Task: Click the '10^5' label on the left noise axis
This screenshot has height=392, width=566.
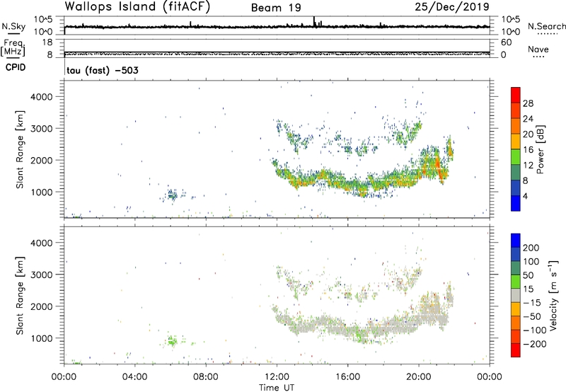Action: pyautogui.click(x=43, y=20)
